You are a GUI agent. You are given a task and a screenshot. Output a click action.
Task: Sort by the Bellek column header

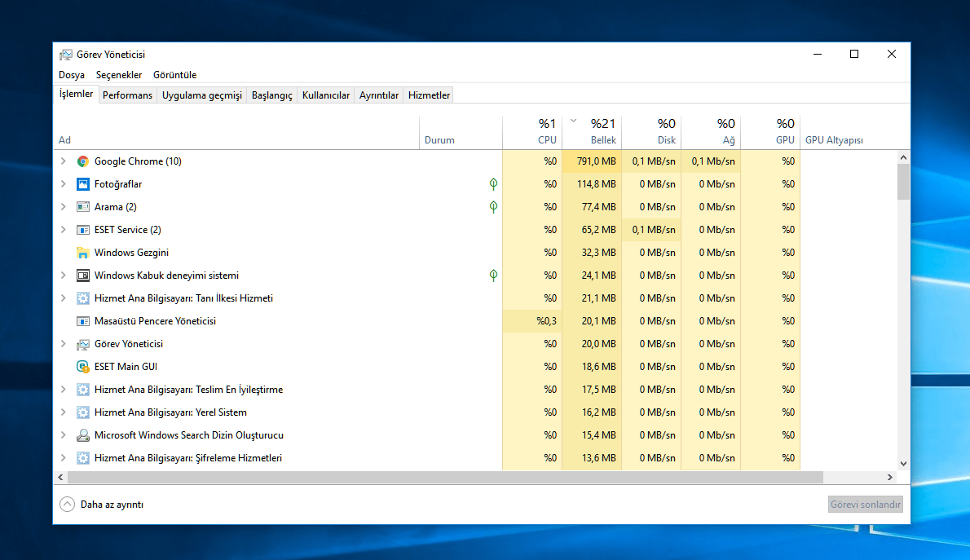(592, 132)
